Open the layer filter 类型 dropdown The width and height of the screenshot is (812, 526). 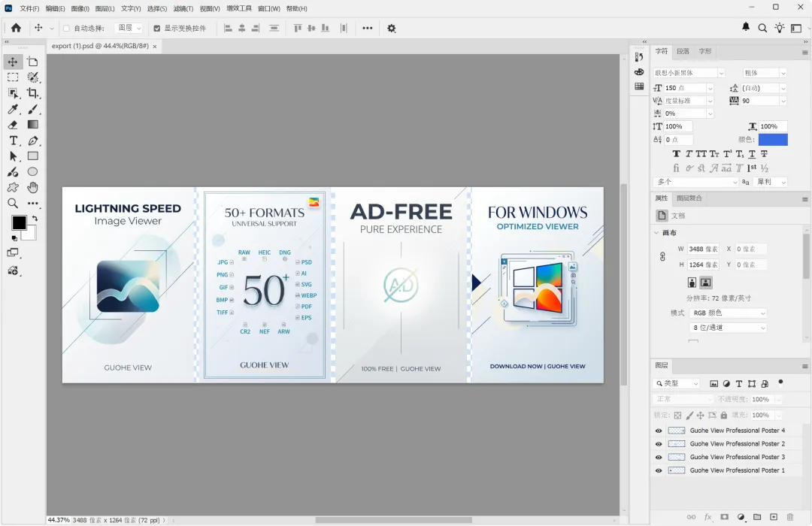(x=677, y=384)
